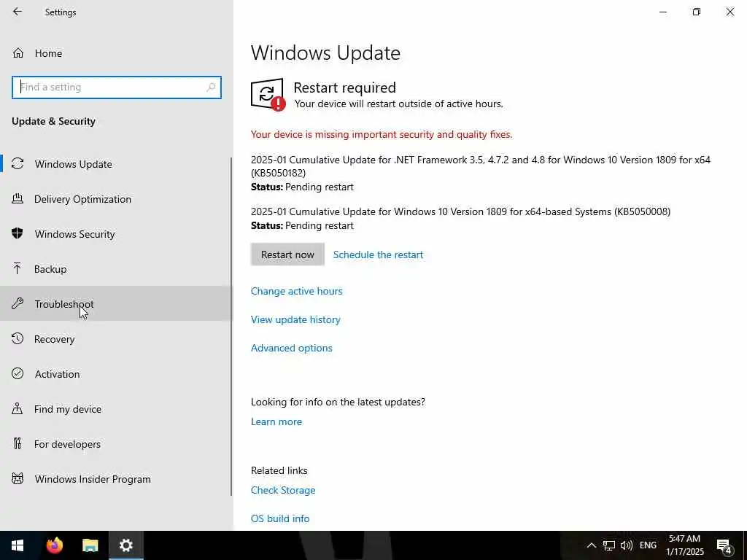This screenshot has width=747, height=560.
Task: Open the Windows Start menu
Action: click(18, 545)
